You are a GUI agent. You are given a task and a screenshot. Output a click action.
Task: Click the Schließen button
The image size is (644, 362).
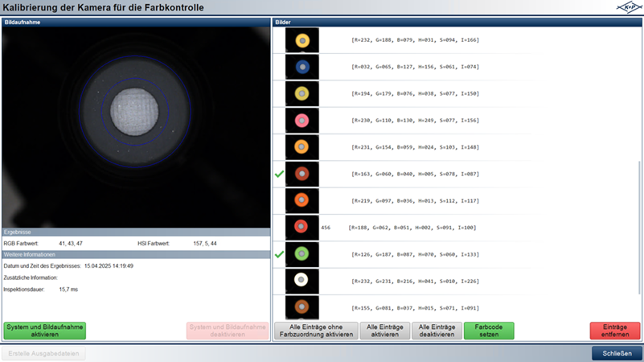point(617,353)
